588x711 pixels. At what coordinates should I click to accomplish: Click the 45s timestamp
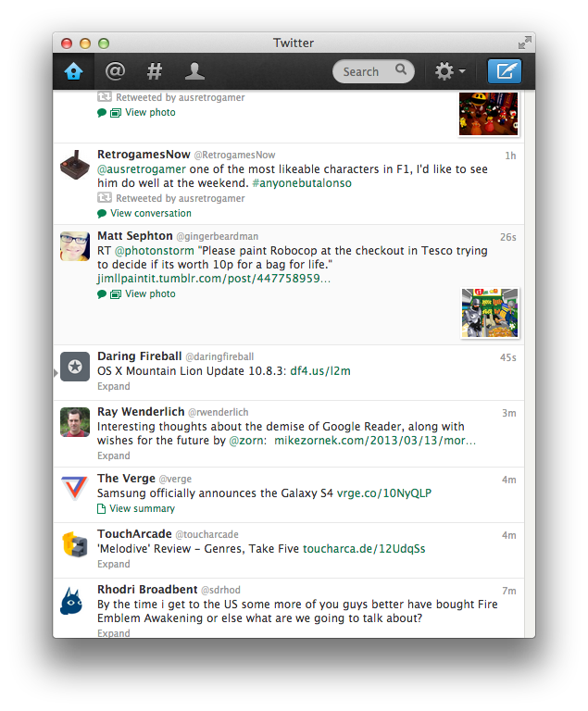pos(508,357)
